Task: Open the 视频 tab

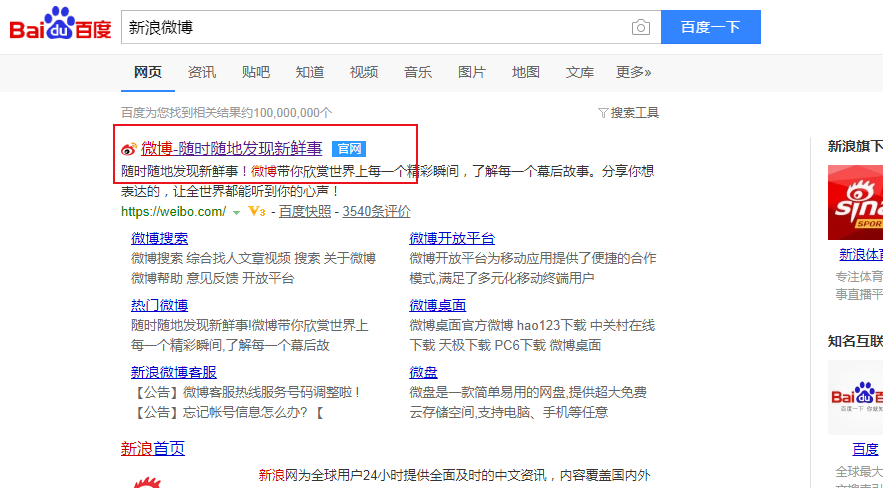Action: coord(364,72)
